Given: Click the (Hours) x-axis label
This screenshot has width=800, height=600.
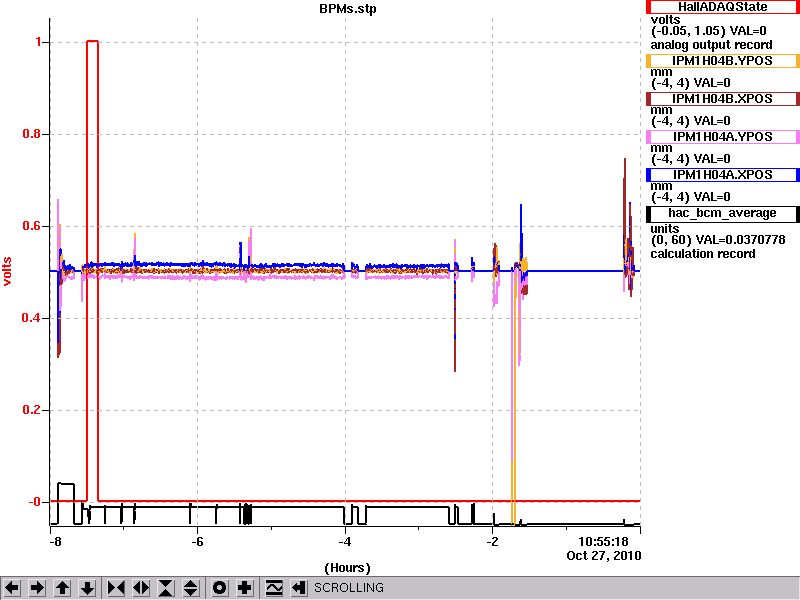Looking at the screenshot, I should (347, 568).
